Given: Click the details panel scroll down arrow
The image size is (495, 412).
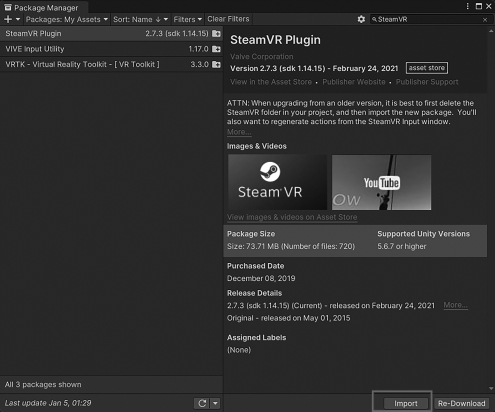Looking at the screenshot, I should point(491,388).
